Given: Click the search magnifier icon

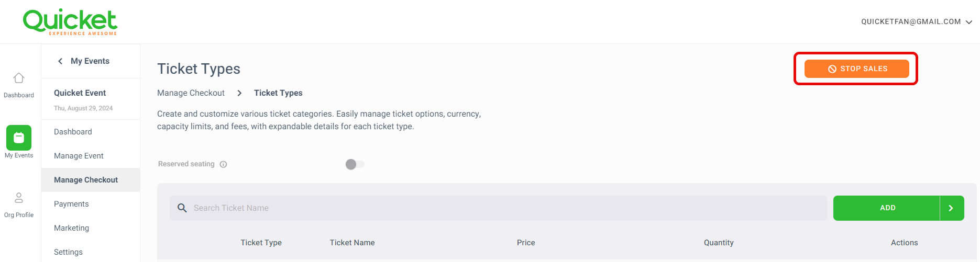Looking at the screenshot, I should point(182,208).
